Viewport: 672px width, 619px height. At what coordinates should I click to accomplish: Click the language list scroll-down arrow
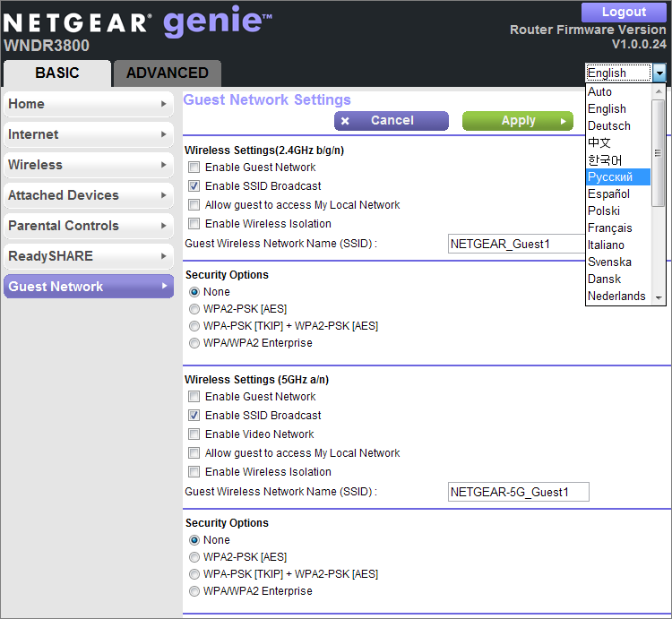point(659,297)
